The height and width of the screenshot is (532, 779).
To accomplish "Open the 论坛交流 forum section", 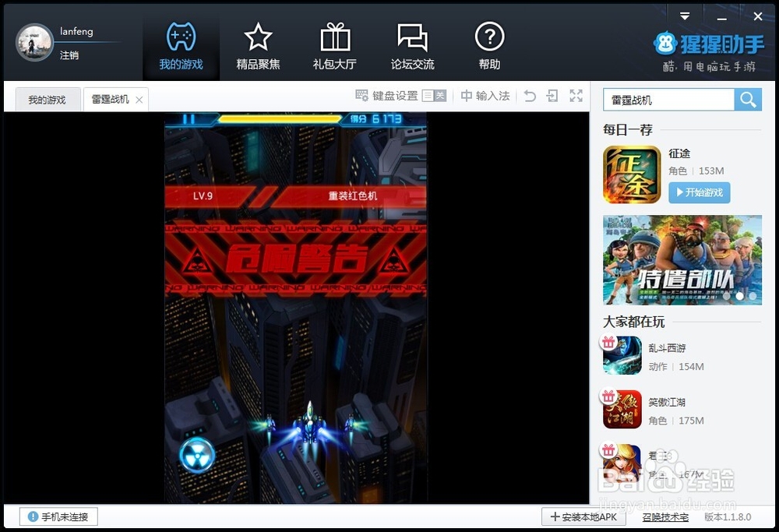I will (412, 46).
